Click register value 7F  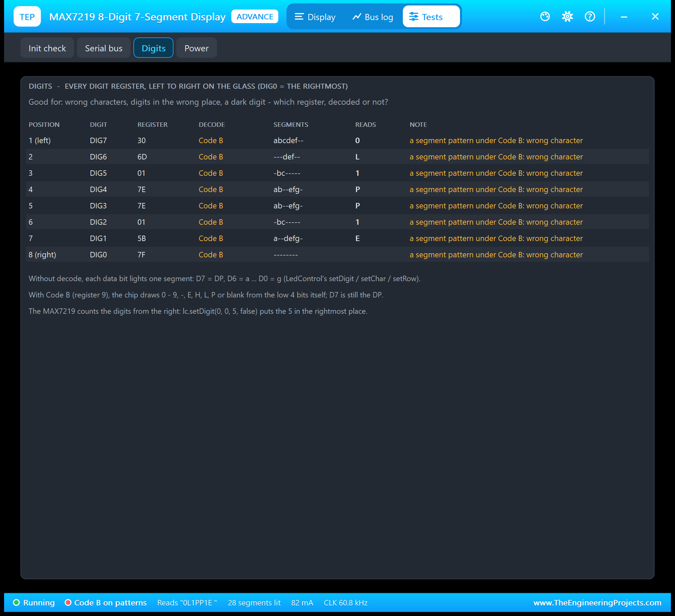pos(142,255)
